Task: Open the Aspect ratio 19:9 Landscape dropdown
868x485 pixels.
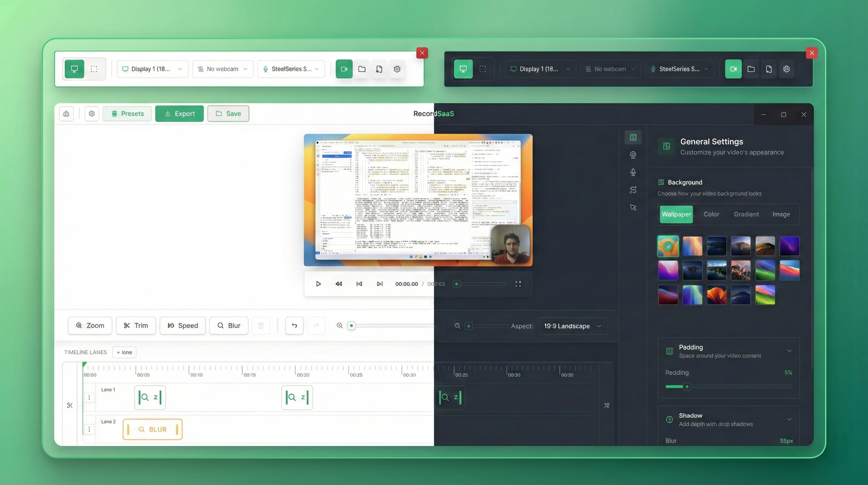Action: coord(572,326)
